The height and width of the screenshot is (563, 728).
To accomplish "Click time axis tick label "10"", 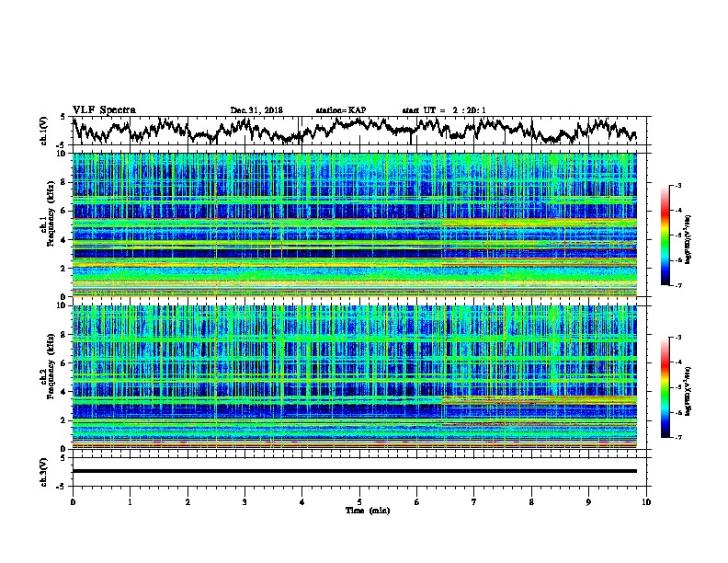I will [x=646, y=502].
